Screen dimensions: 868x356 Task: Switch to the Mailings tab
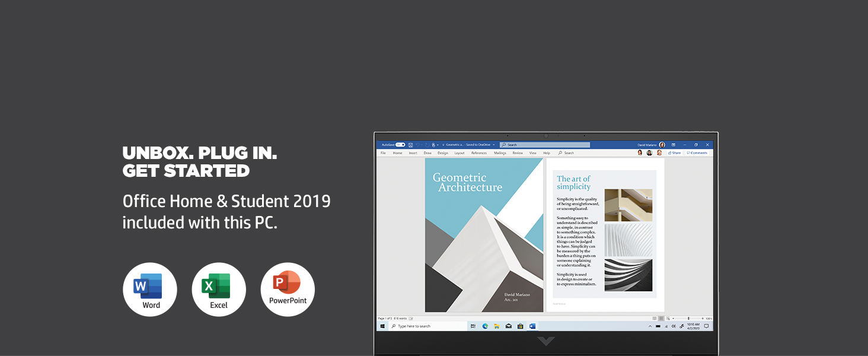(x=500, y=153)
